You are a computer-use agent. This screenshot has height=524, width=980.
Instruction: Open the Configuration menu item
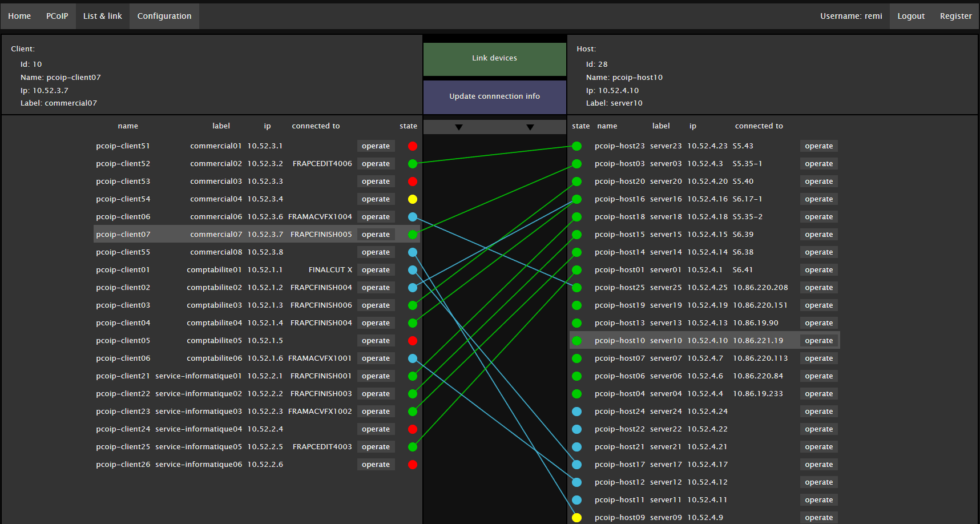tap(164, 16)
